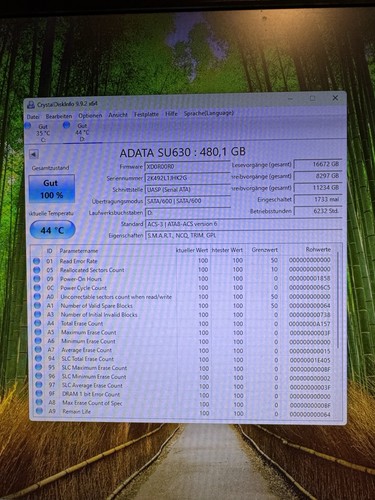
Task: Minimize the CrystalDiskInfo window
Action: tap(290, 99)
